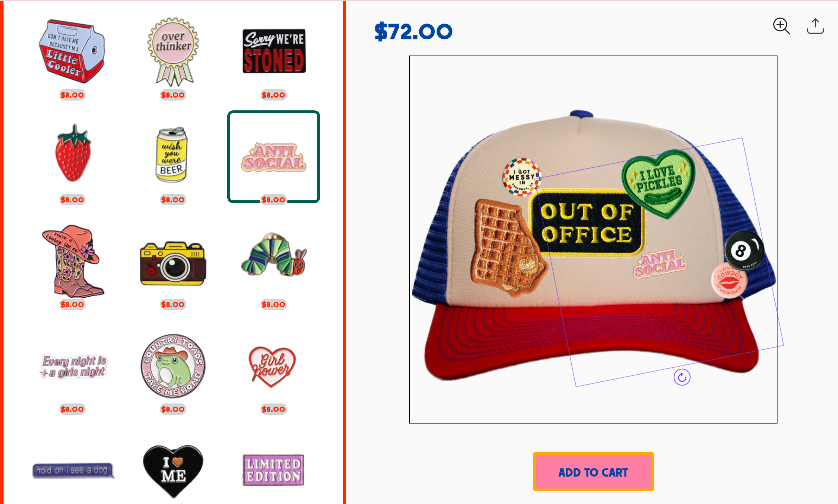Select the strawberry pin
The width and height of the screenshot is (838, 504).
tap(73, 153)
